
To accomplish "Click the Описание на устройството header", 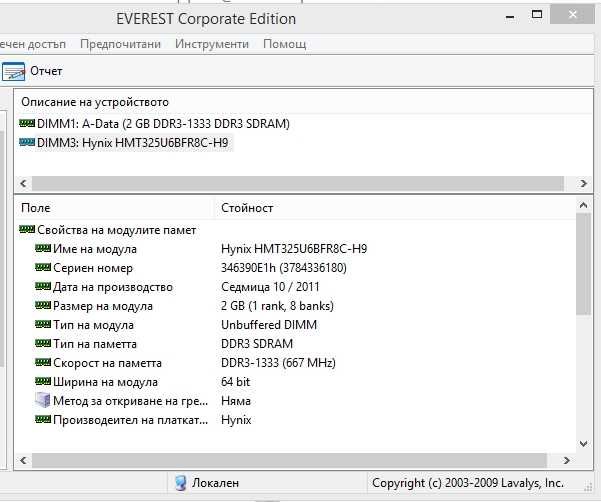I will pos(95,102).
